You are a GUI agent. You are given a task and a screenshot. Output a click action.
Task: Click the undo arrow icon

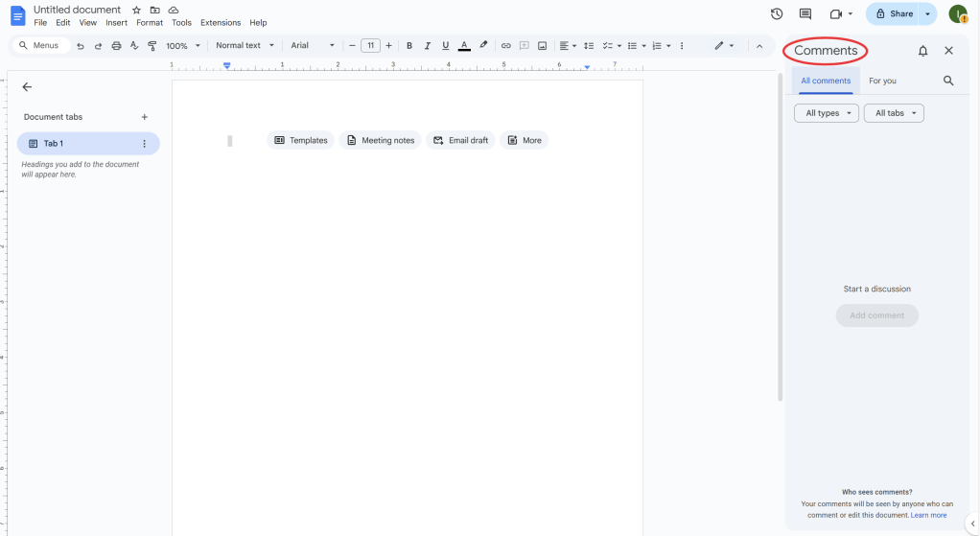(x=81, y=46)
